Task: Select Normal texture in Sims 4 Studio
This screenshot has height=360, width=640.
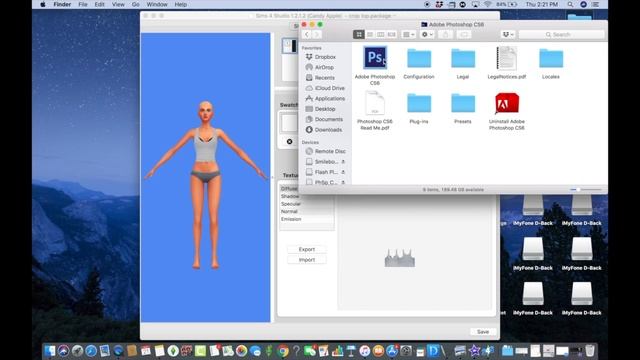Action: (x=289, y=211)
